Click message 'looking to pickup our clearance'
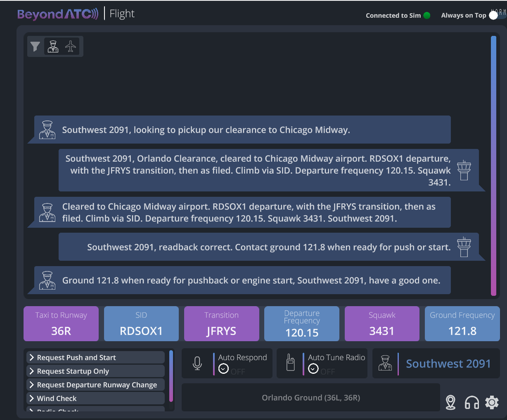The width and height of the screenshot is (507, 420). [x=242, y=130]
